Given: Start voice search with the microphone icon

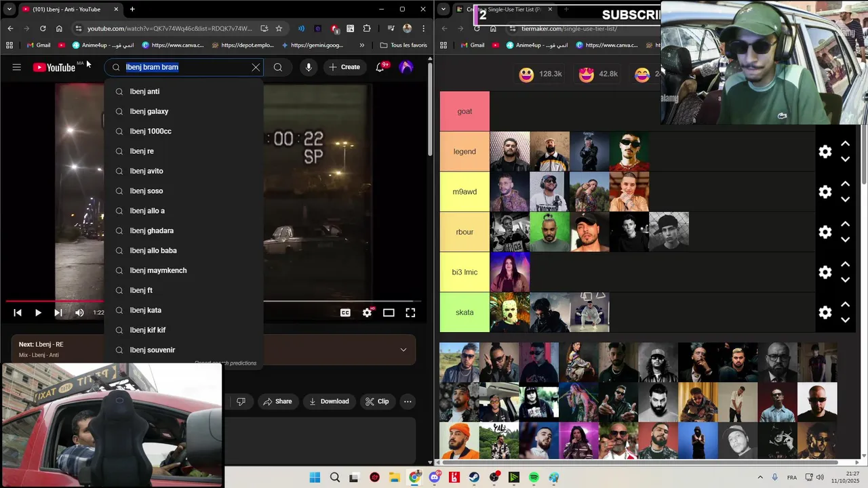Looking at the screenshot, I should (x=309, y=67).
